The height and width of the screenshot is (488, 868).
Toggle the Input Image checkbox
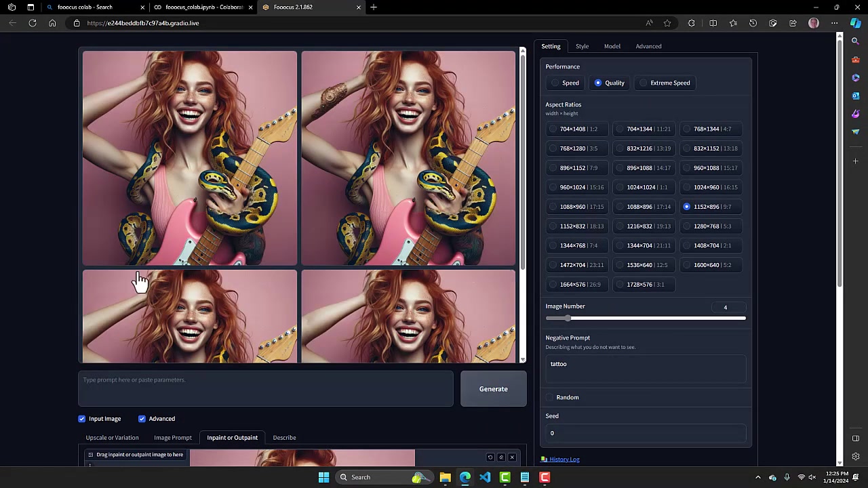[x=82, y=419]
